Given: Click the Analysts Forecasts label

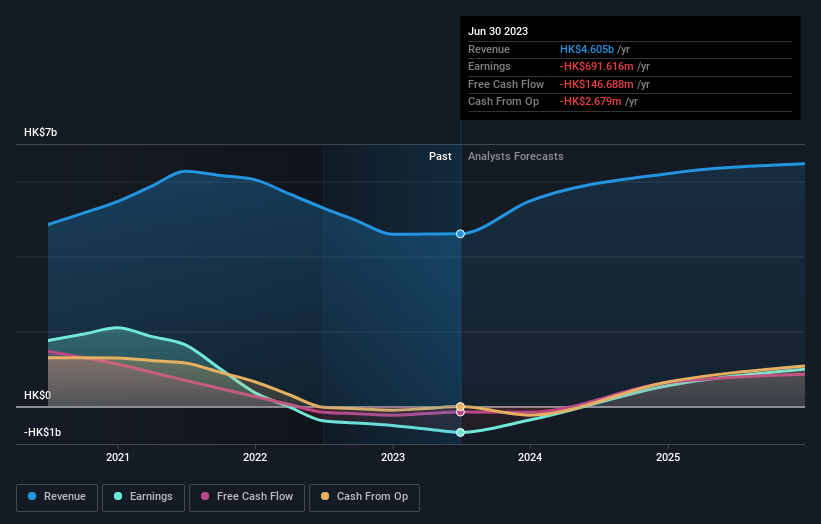Looking at the screenshot, I should point(516,157).
